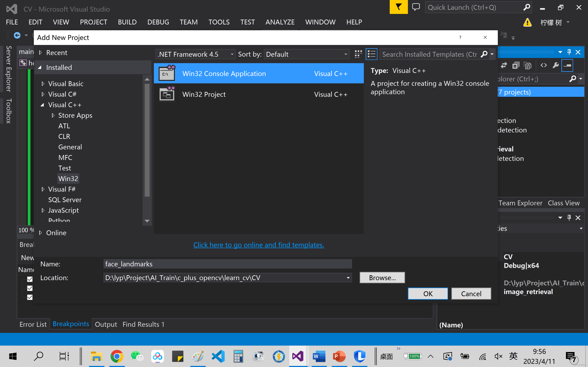Click the go online and find templates link
This screenshot has width=588, height=367.
[258, 245]
